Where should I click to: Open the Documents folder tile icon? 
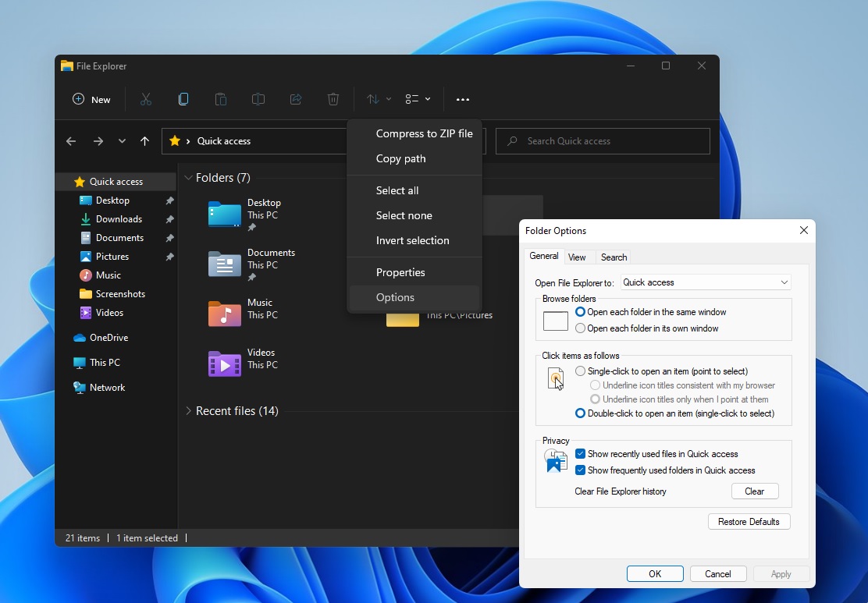pyautogui.click(x=224, y=264)
